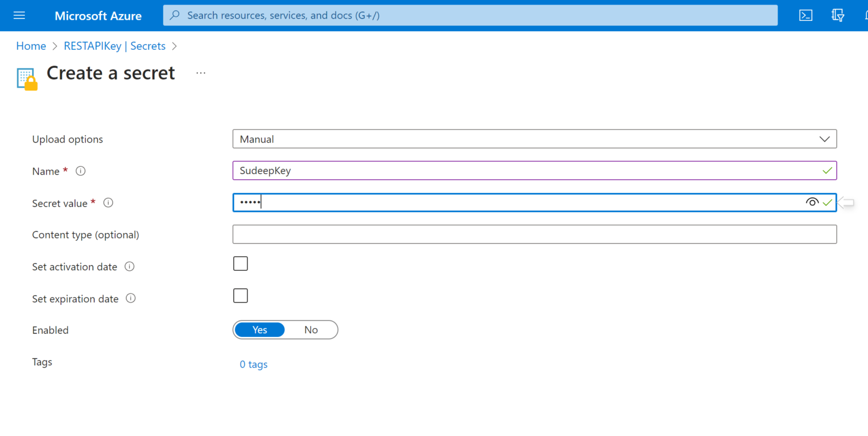Viewport: 868px width, 436px height.
Task: Enable the Set activation date checkbox
Action: [240, 263]
